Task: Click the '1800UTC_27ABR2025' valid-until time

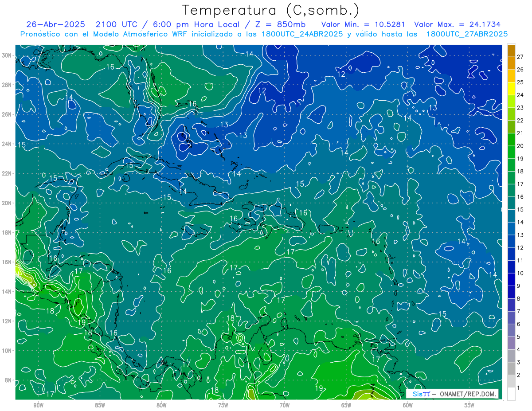Action: (467, 34)
